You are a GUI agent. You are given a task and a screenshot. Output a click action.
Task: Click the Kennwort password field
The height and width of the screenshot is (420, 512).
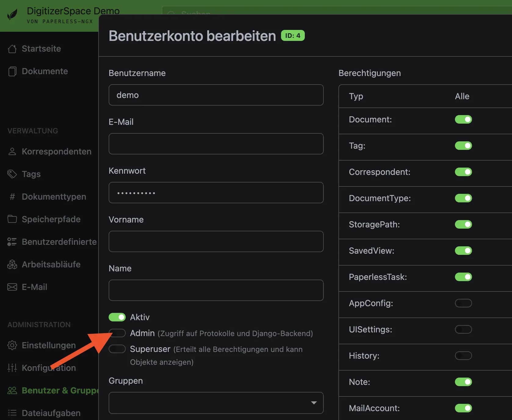tap(216, 193)
